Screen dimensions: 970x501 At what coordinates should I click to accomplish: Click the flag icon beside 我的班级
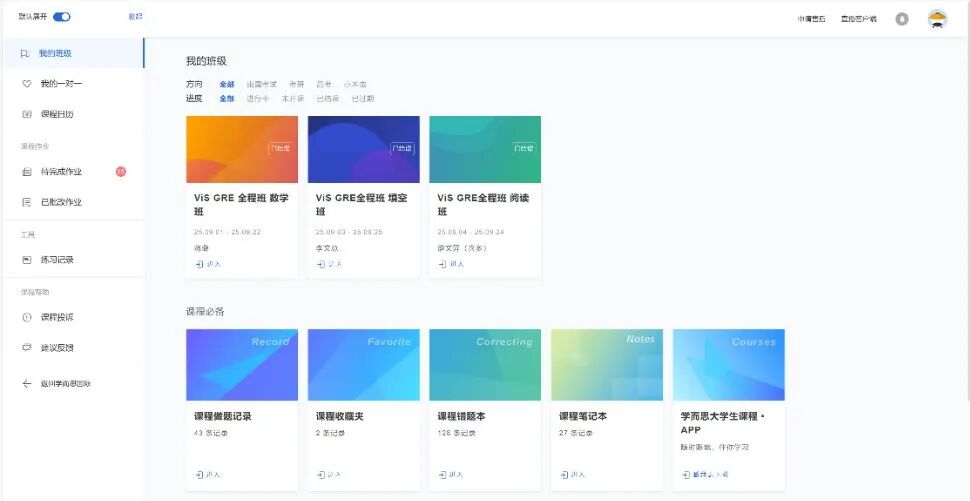pyautogui.click(x=25, y=54)
